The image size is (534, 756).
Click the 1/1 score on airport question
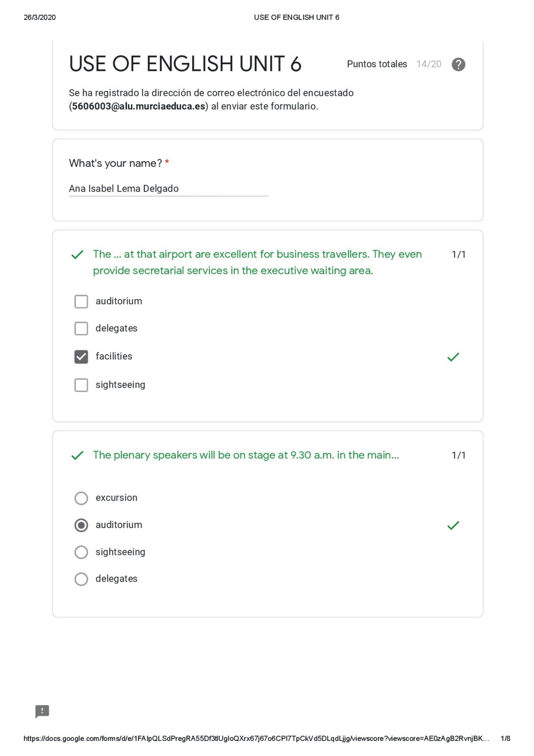458,255
